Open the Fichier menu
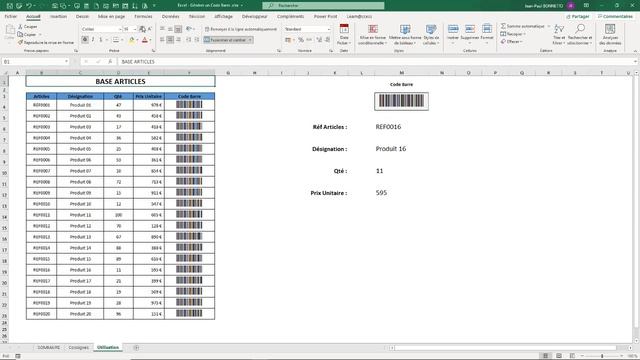This screenshot has width=640, height=360. [11, 16]
